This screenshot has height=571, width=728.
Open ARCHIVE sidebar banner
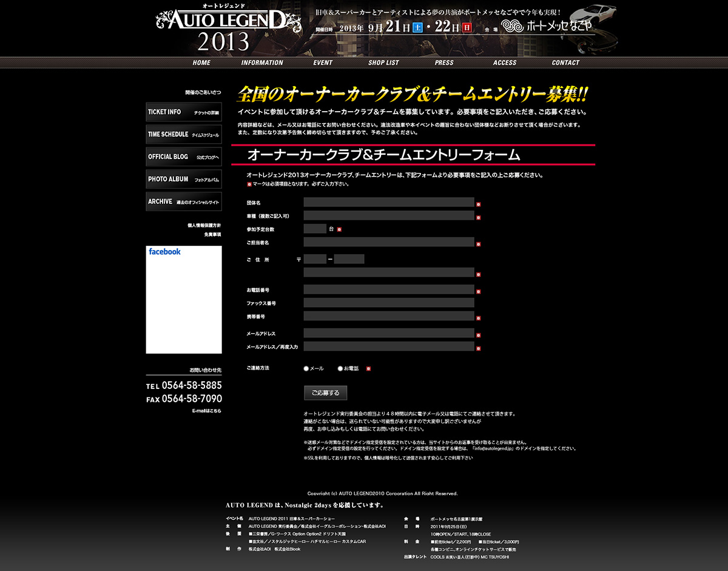point(184,201)
